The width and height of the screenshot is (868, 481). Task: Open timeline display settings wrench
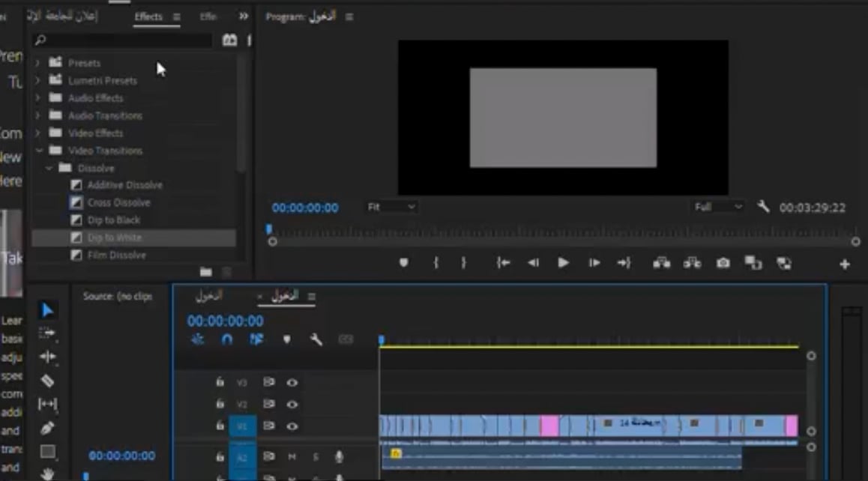(x=316, y=339)
